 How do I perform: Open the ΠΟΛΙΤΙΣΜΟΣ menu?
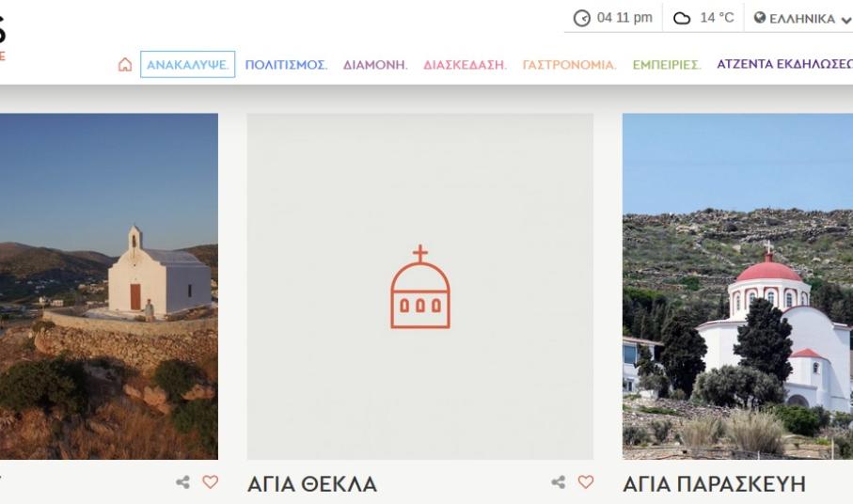(x=286, y=65)
